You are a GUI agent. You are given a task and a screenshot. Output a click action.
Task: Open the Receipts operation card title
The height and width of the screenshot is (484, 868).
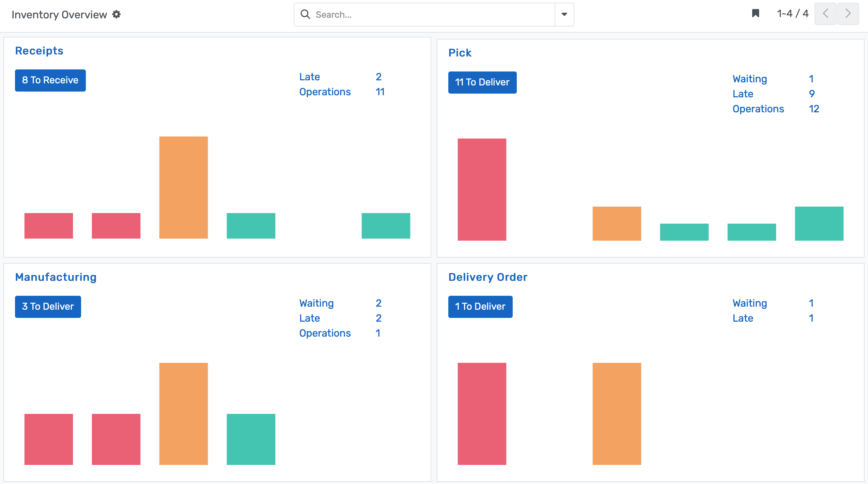click(x=39, y=50)
